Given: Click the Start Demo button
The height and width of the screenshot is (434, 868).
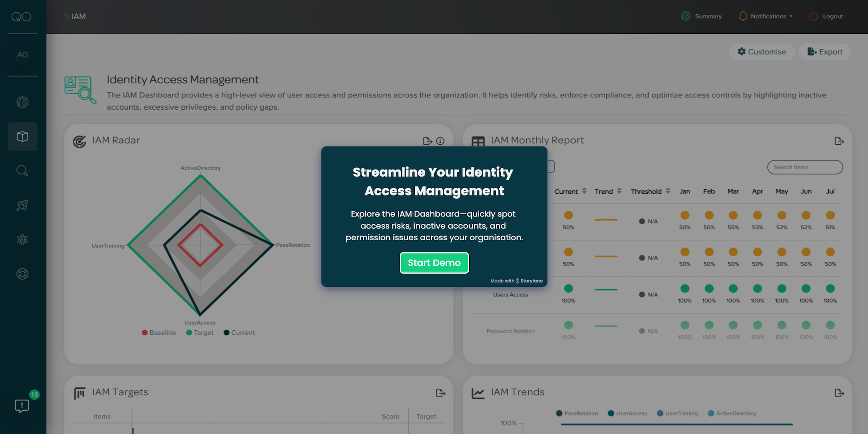Looking at the screenshot, I should coord(434,263).
